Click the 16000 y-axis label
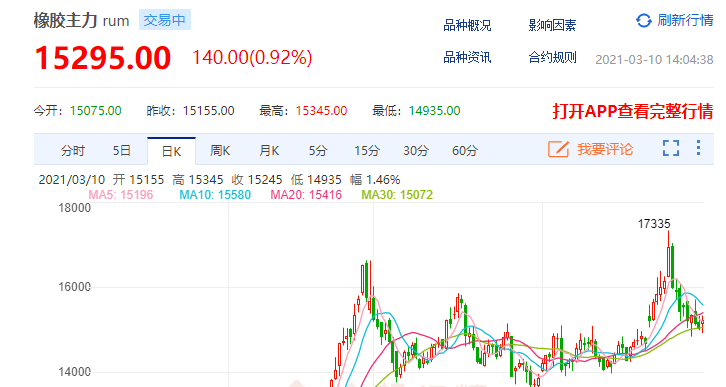The height and width of the screenshot is (387, 726). pyautogui.click(x=75, y=287)
